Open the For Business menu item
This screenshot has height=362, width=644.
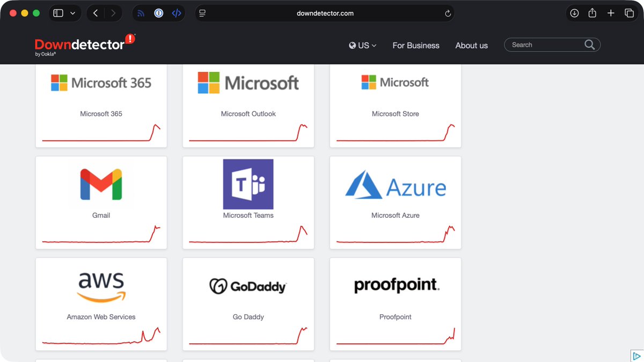pyautogui.click(x=416, y=46)
